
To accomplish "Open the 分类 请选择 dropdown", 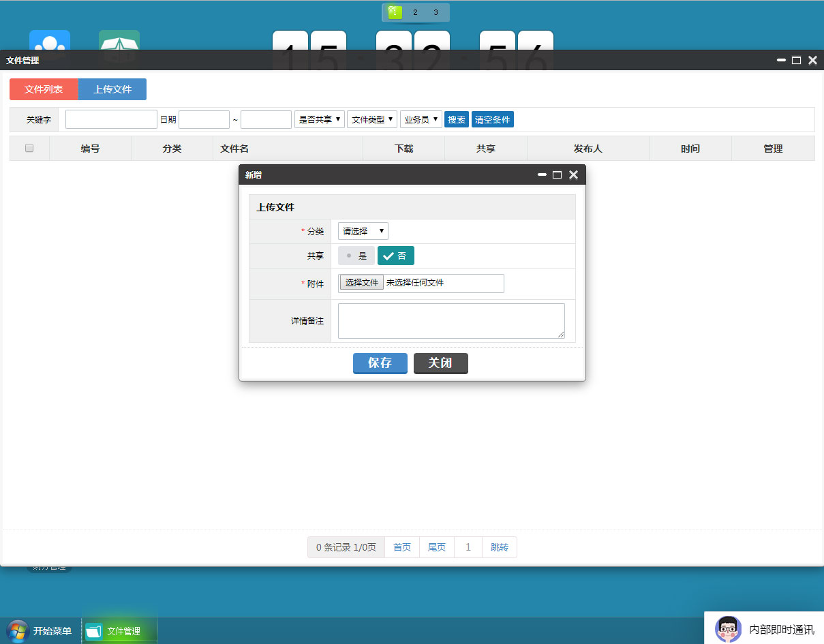I will pyautogui.click(x=363, y=231).
